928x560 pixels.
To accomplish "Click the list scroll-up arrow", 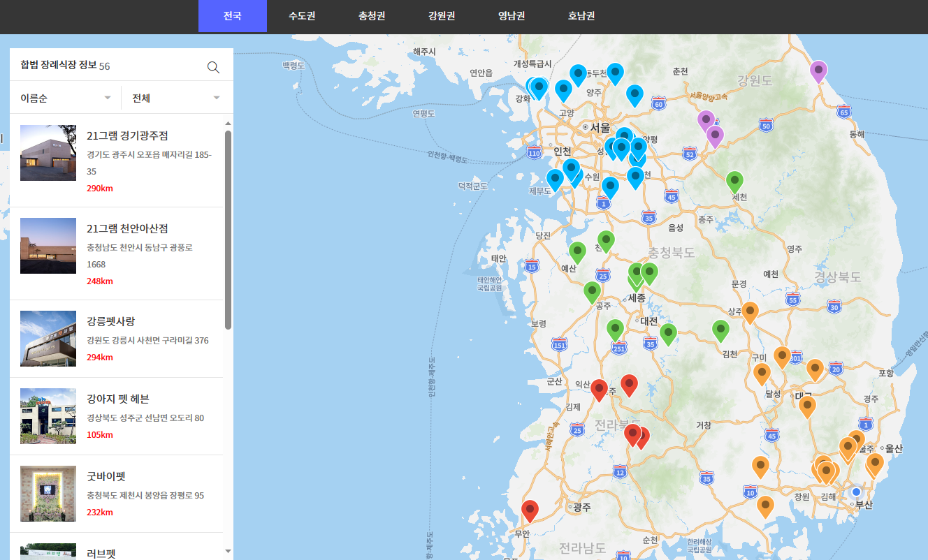I will click(x=228, y=123).
